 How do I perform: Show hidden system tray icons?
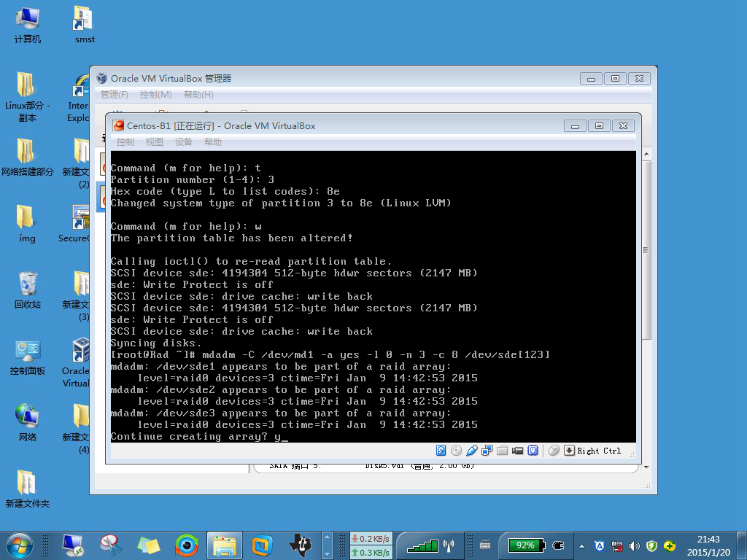581,546
